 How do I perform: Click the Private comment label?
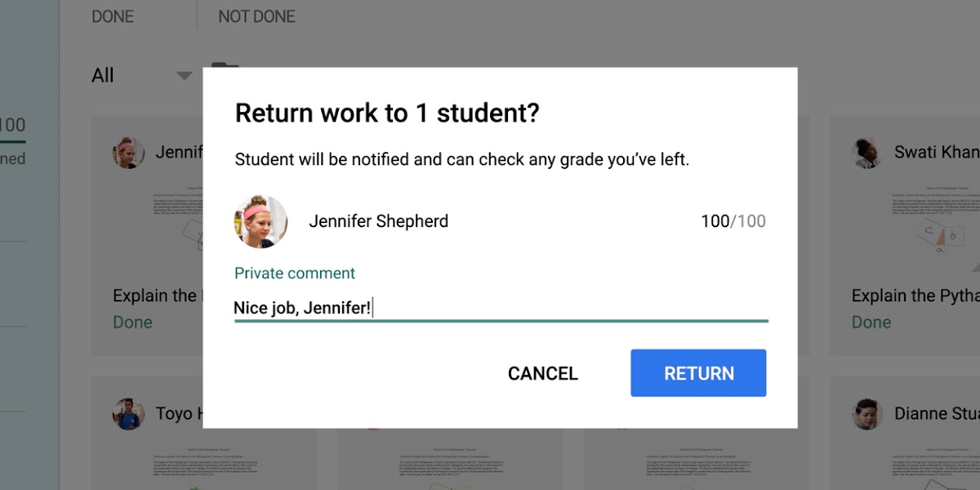coord(294,273)
